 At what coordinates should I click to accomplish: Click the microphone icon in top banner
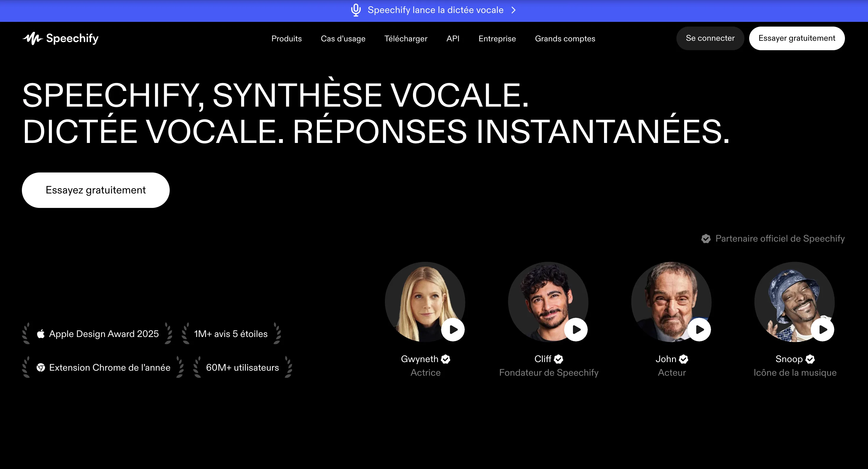[356, 10]
